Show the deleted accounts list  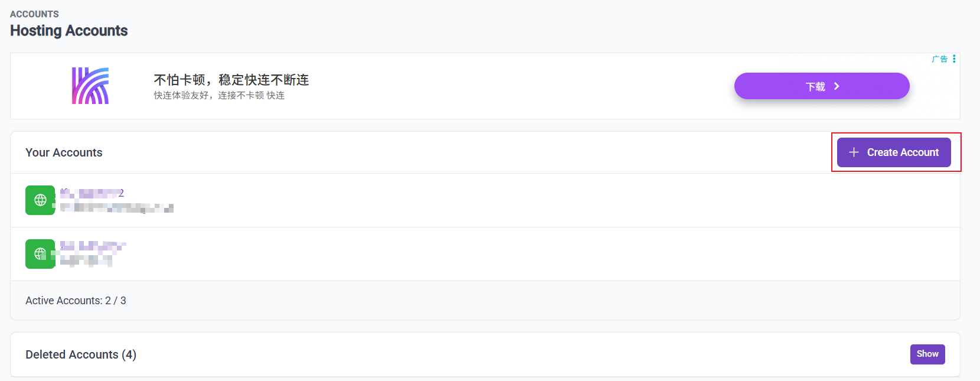[927, 354]
